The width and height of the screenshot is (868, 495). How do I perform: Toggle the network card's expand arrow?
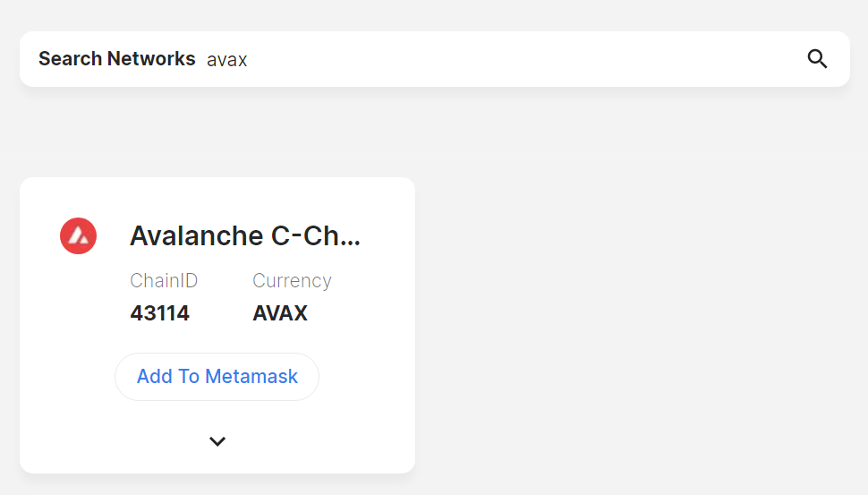tap(217, 441)
